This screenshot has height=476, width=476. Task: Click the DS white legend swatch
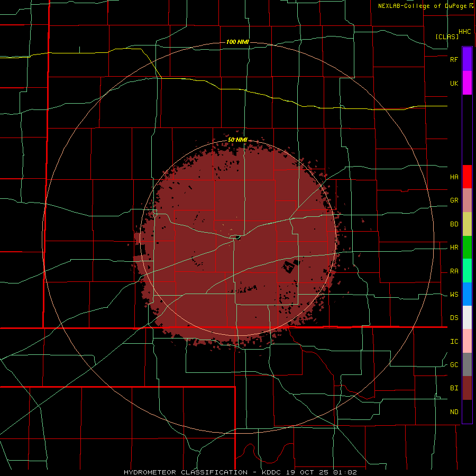[467, 317]
